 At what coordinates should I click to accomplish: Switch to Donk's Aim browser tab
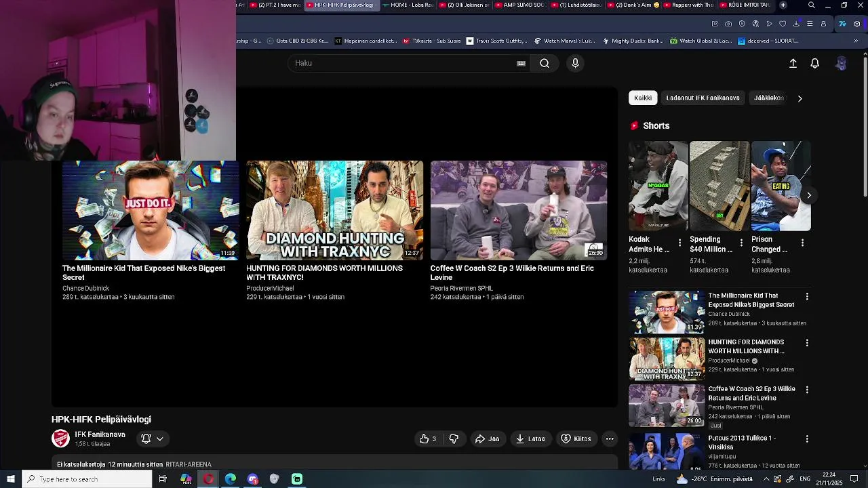click(632, 5)
